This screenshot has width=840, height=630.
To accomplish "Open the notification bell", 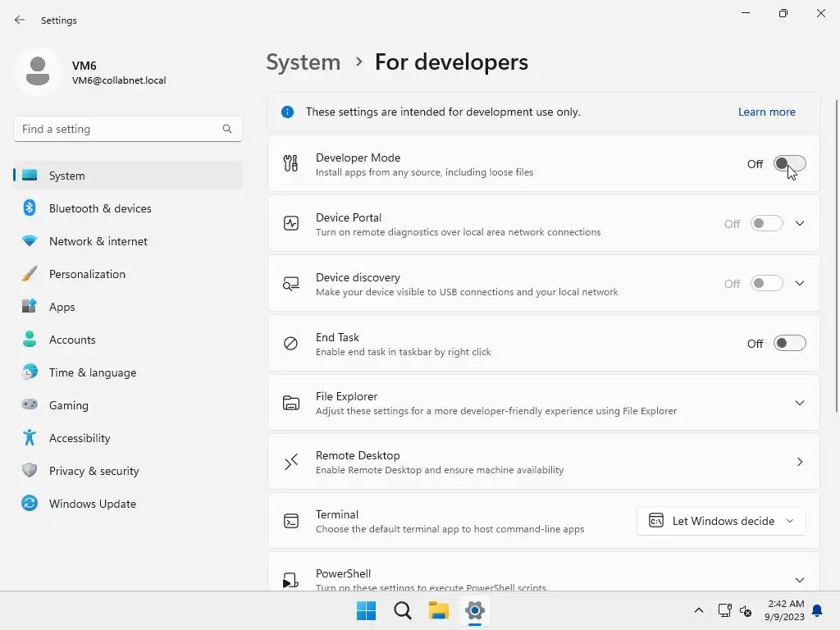I will [x=818, y=610].
